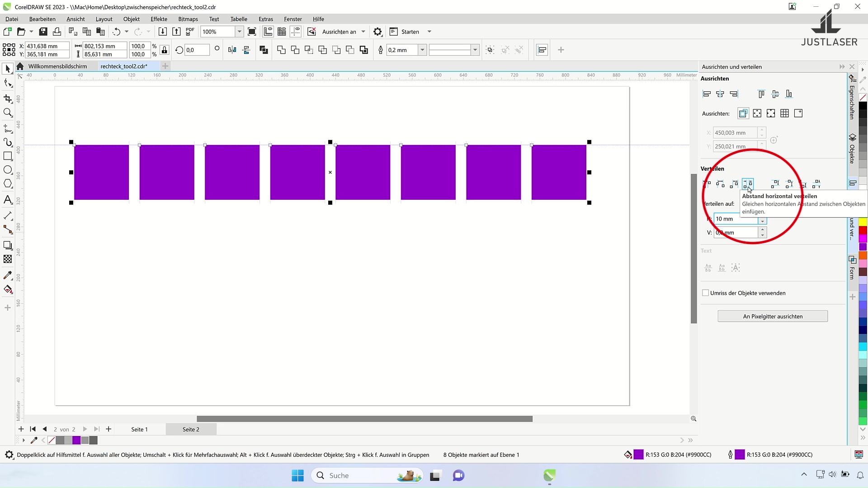868x488 pixels.
Task: Pick the Crop tool
Action: pos(8,99)
